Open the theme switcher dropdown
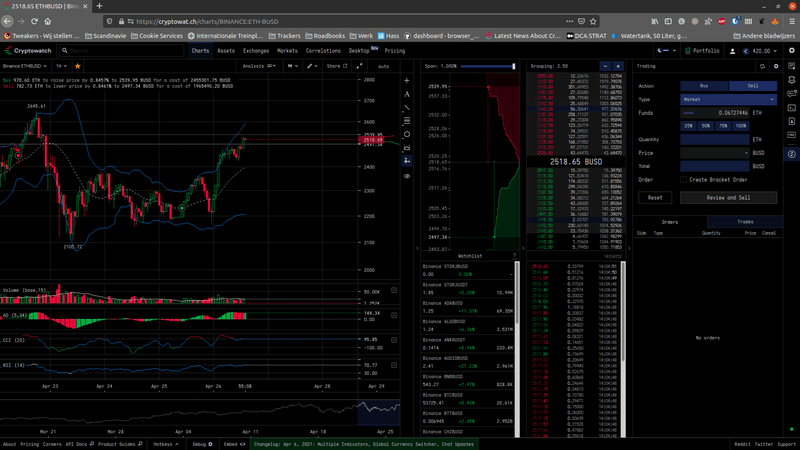This screenshot has height=450, width=800. point(666,51)
